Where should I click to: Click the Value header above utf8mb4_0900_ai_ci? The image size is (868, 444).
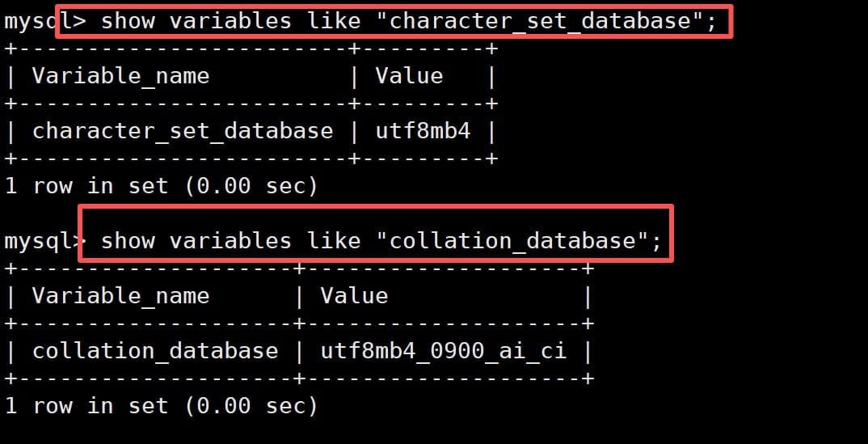click(x=354, y=296)
